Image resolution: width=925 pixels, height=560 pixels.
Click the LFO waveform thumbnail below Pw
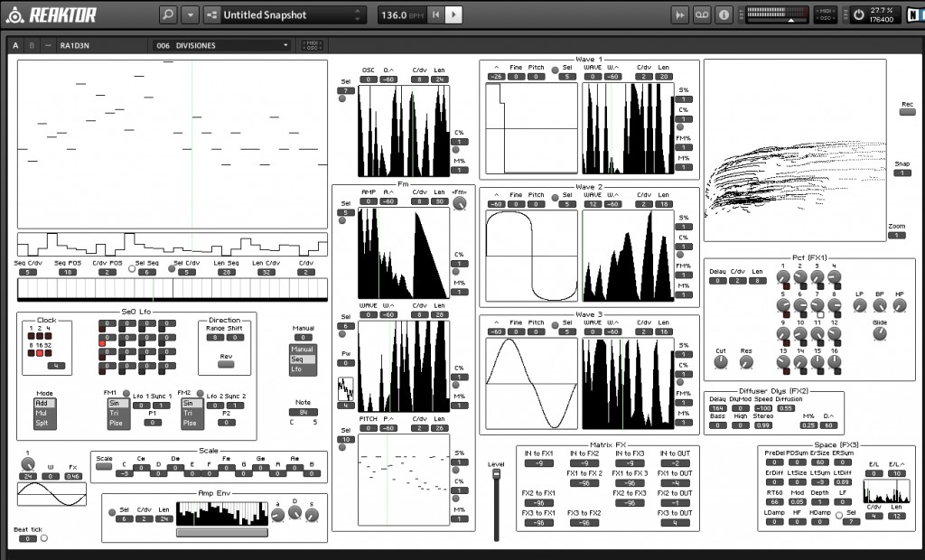coord(346,389)
